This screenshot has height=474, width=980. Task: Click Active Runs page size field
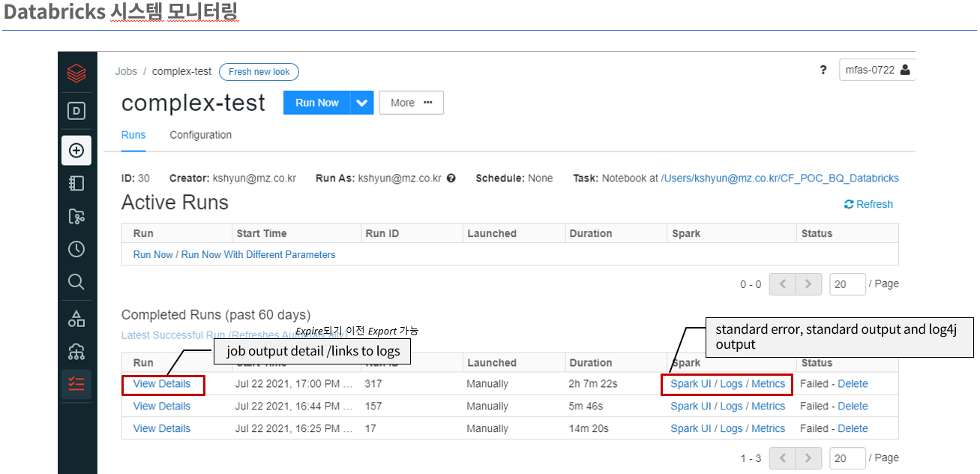click(x=847, y=284)
